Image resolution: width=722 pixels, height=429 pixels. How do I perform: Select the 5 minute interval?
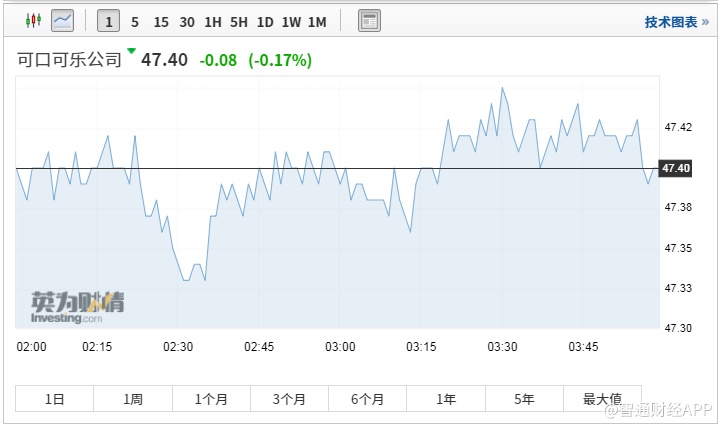135,22
